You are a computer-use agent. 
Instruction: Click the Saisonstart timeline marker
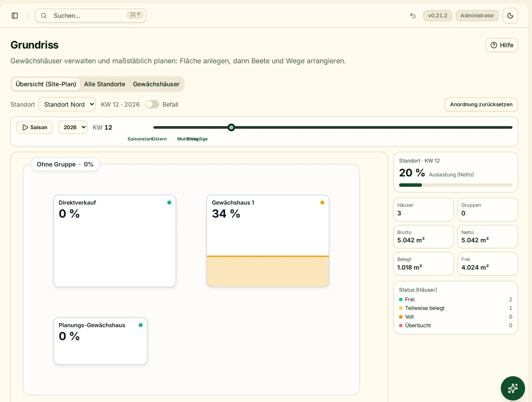140,139
